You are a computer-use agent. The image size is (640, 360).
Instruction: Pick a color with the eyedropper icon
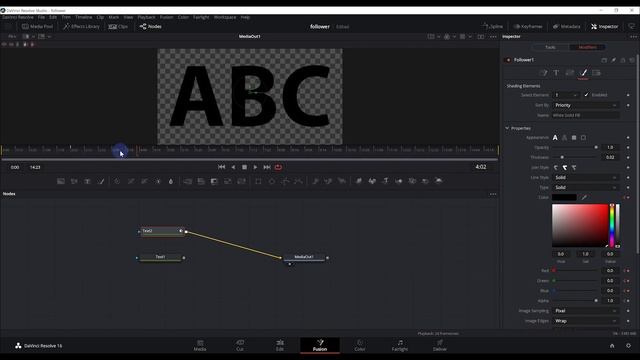click(584, 198)
